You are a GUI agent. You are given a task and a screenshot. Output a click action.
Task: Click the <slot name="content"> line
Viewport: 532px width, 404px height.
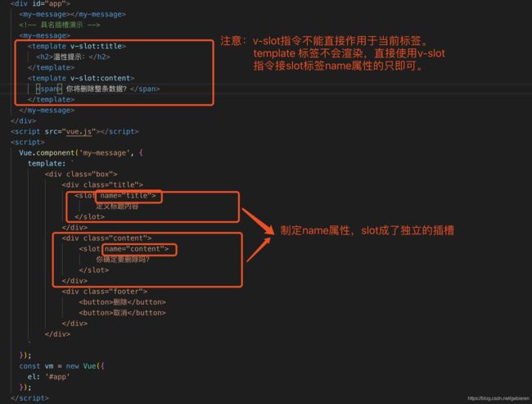pyautogui.click(x=124, y=249)
